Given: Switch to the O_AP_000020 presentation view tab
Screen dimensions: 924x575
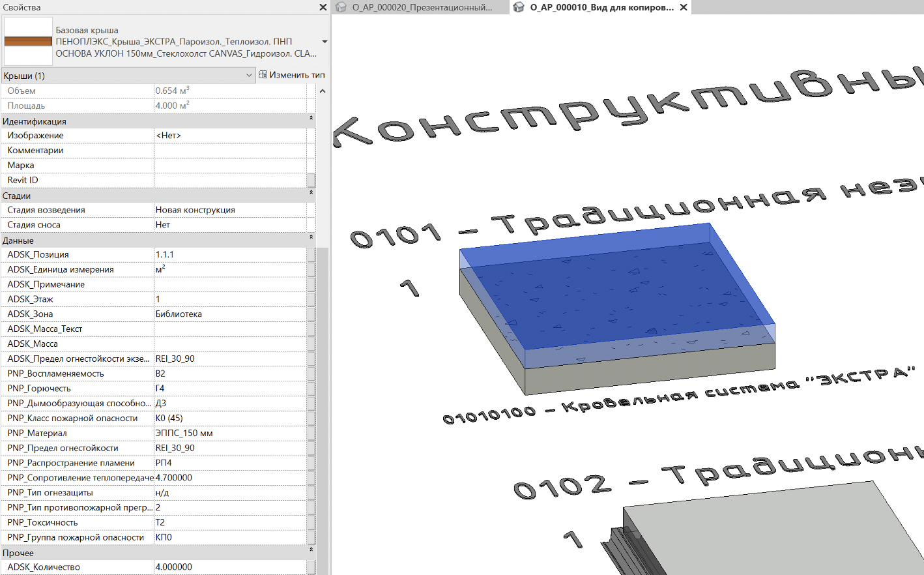Looking at the screenshot, I should [422, 7].
